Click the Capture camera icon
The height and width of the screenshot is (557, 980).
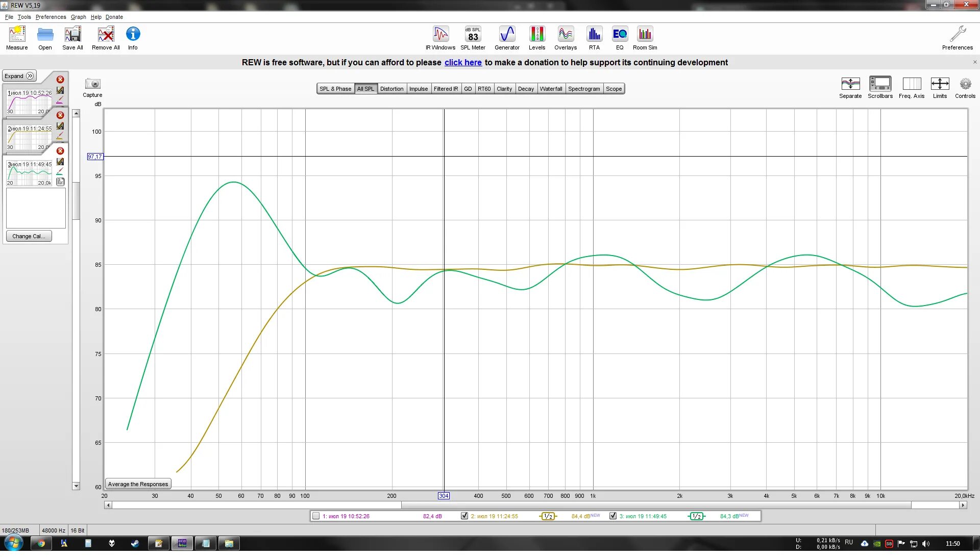[92, 84]
